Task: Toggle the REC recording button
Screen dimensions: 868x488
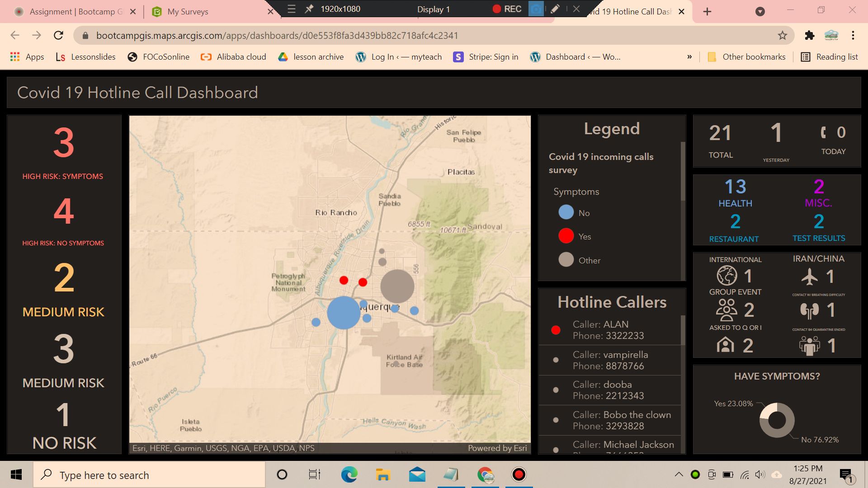Action: 508,9
